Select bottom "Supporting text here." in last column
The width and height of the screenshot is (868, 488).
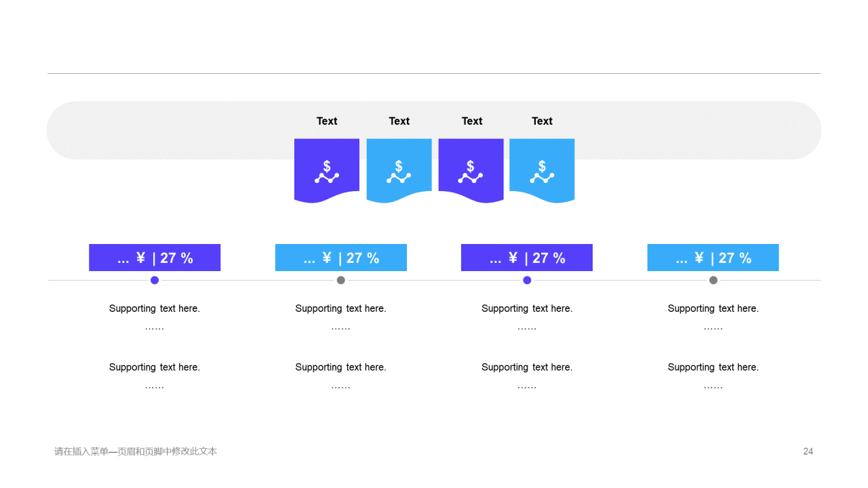(713, 367)
